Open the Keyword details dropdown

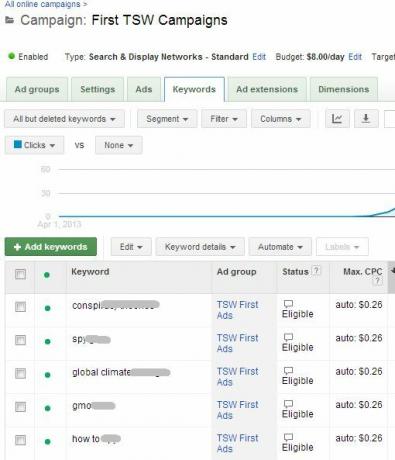coord(200,247)
